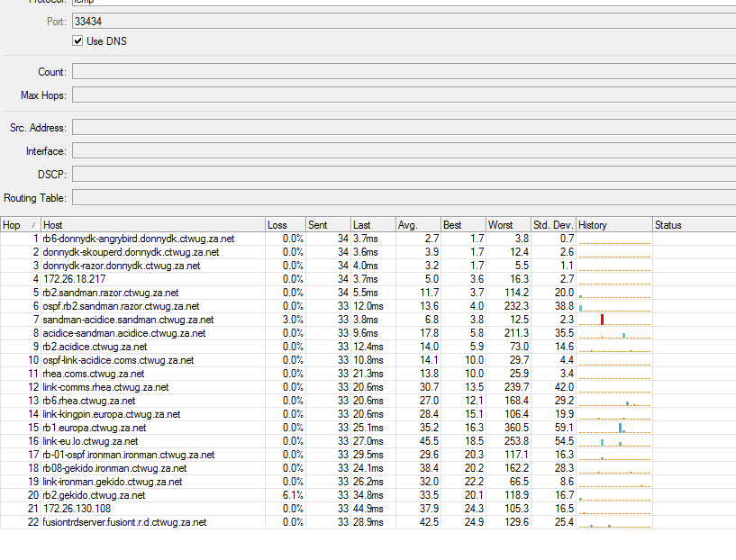This screenshot has width=736, height=560.
Task: Click the red history bar for hop 7
Action: (x=603, y=320)
